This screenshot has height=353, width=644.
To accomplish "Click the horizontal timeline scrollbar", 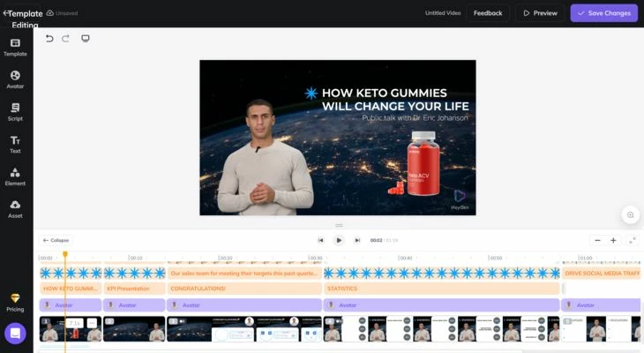I will (281, 351).
